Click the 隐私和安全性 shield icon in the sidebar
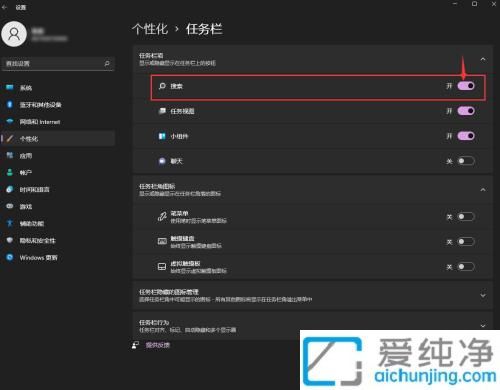 (x=10, y=240)
